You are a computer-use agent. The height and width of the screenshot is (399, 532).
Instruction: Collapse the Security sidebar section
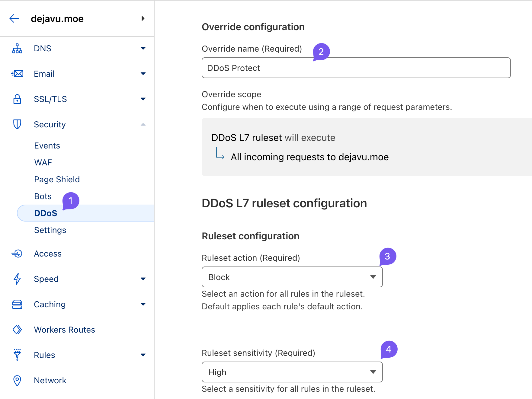click(x=143, y=124)
